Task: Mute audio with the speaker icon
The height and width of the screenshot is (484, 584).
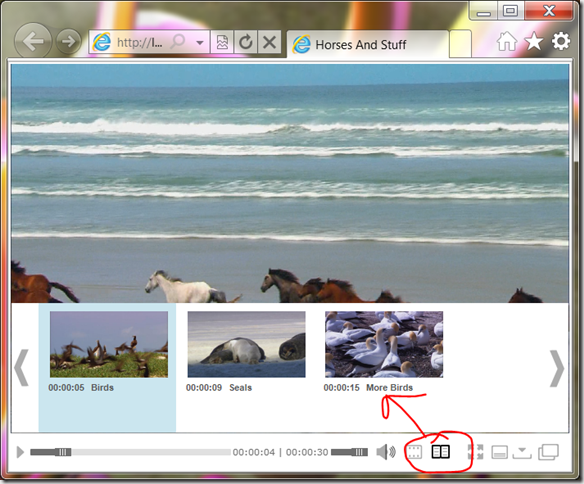Action: point(385,452)
